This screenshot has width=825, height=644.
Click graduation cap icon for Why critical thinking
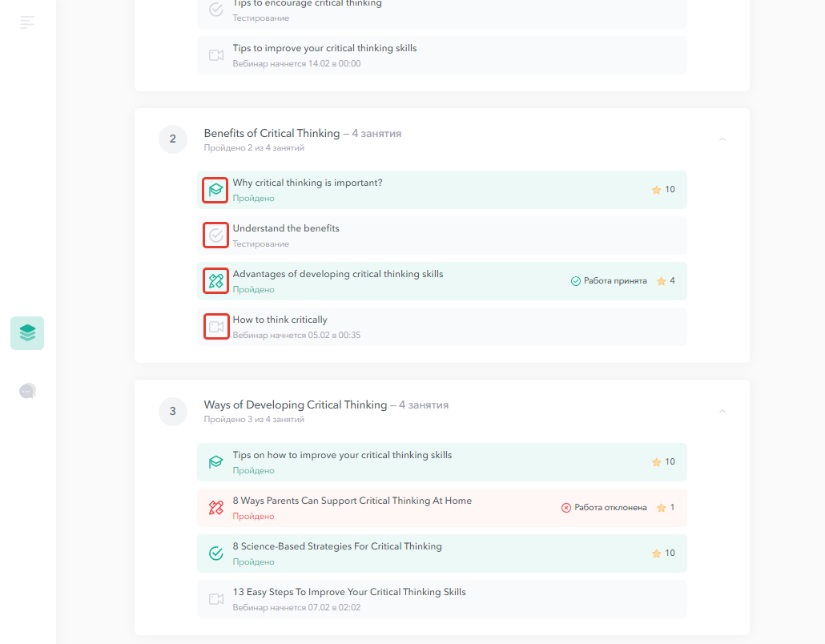(x=215, y=190)
